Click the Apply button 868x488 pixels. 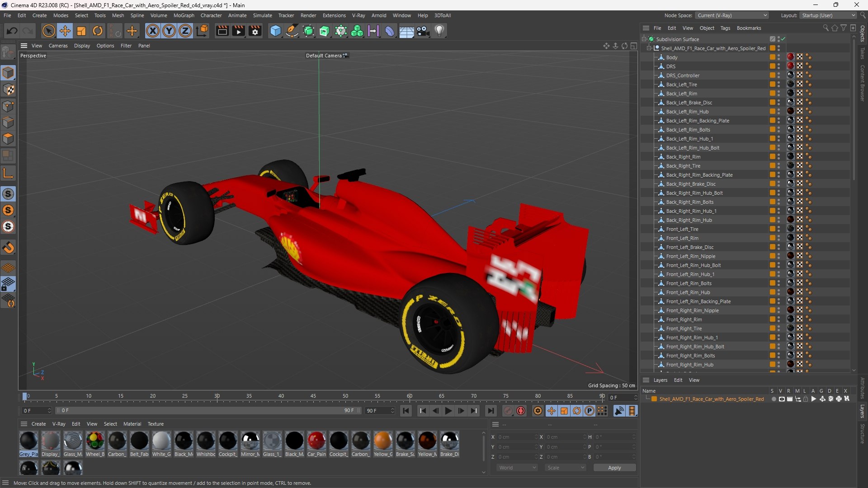(x=614, y=468)
